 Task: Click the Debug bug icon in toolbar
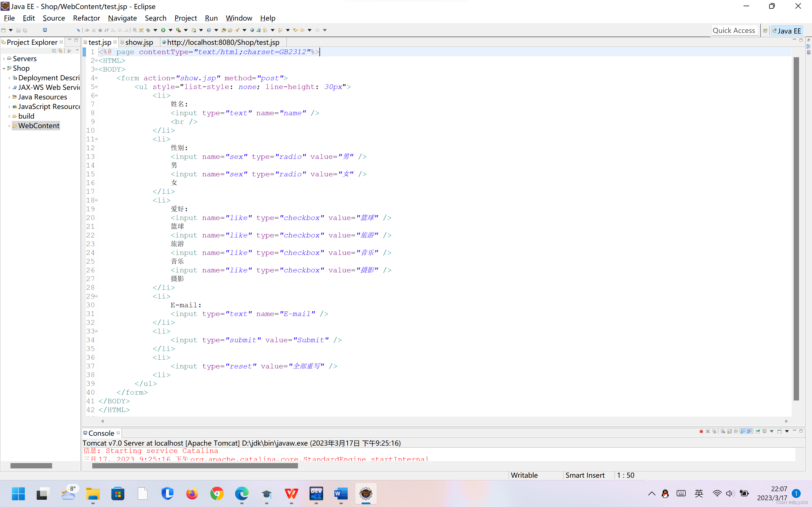point(148,30)
